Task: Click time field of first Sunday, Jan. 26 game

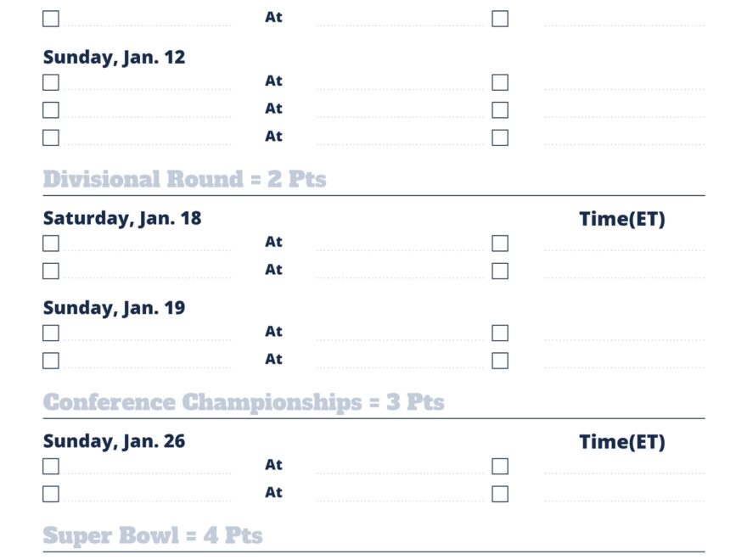Action: point(624,467)
